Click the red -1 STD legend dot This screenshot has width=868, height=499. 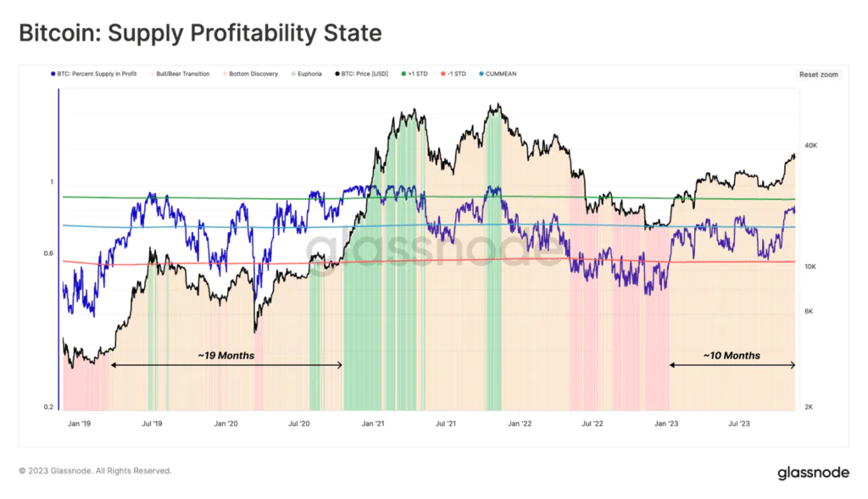pyautogui.click(x=442, y=74)
